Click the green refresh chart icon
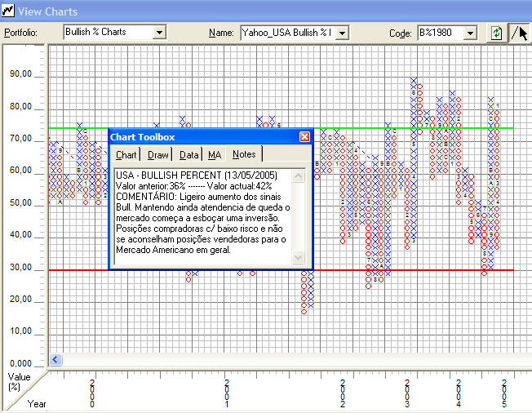Screen dimensions: 532x413 [x=496, y=33]
